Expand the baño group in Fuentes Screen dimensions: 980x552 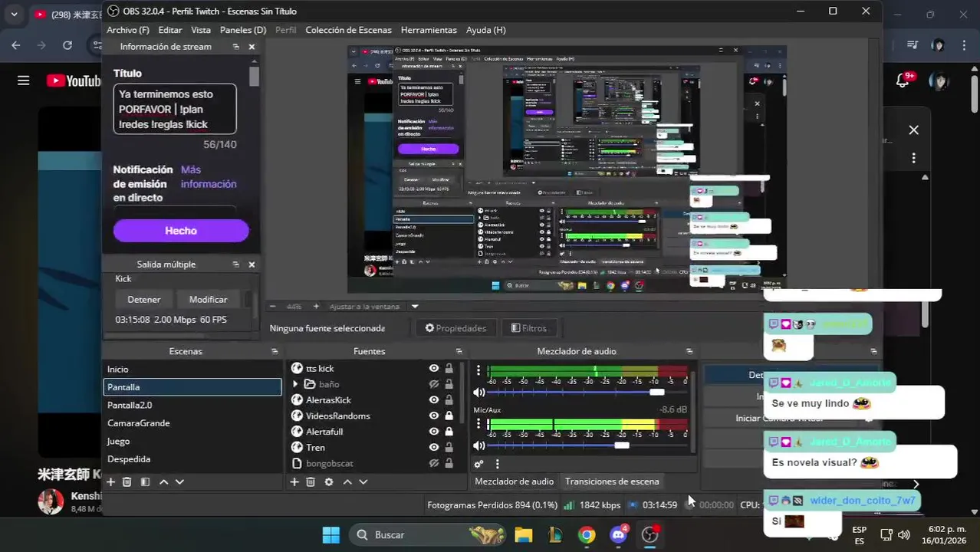pyautogui.click(x=296, y=384)
